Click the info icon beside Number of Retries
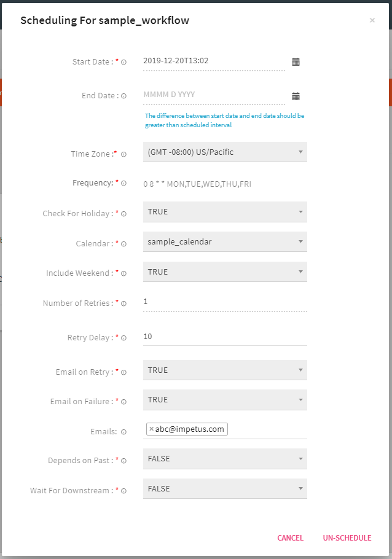Screen dimensions: 392x559 [123, 303]
